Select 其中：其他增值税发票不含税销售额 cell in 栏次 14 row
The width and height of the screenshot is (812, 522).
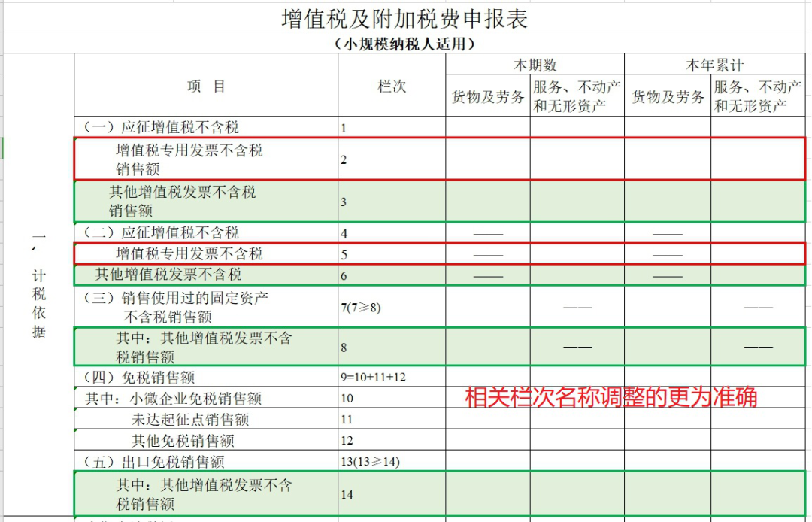point(206,493)
